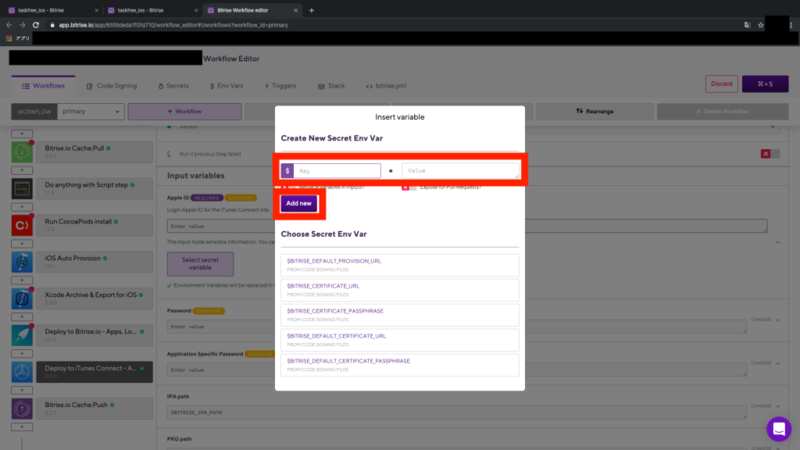The width and height of the screenshot is (800, 450).
Task: Choose $BITRISE_CERTIFICATE_URL secret variable
Action: (399, 290)
